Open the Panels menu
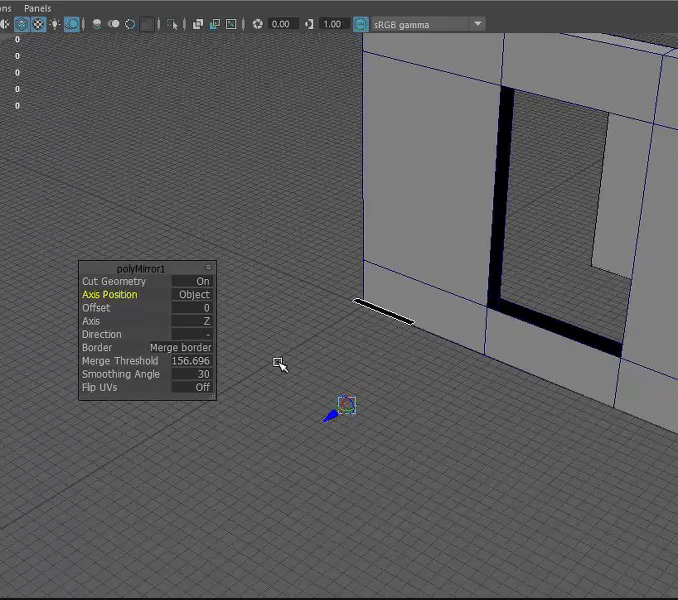 [38, 8]
